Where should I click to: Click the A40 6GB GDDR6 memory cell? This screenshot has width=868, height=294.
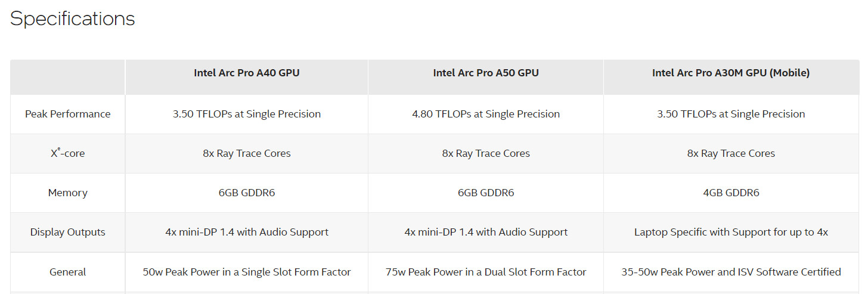point(246,193)
